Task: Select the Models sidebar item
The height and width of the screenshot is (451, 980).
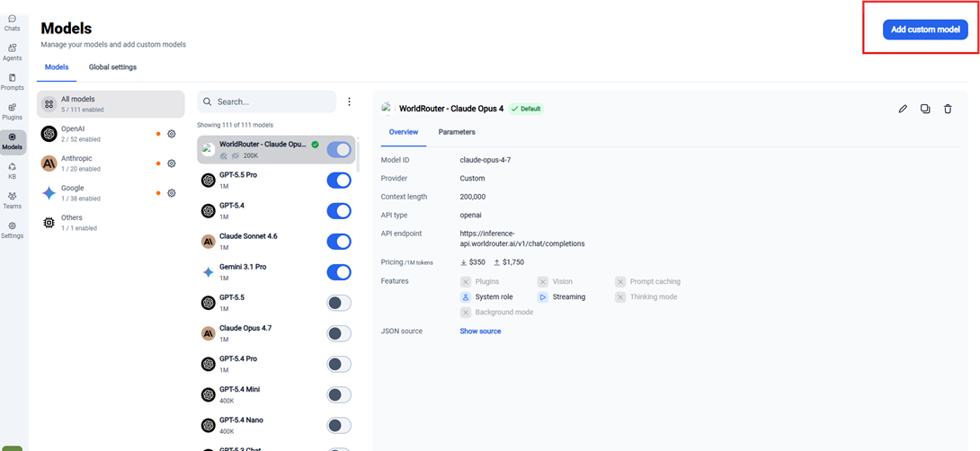Action: pos(12,142)
